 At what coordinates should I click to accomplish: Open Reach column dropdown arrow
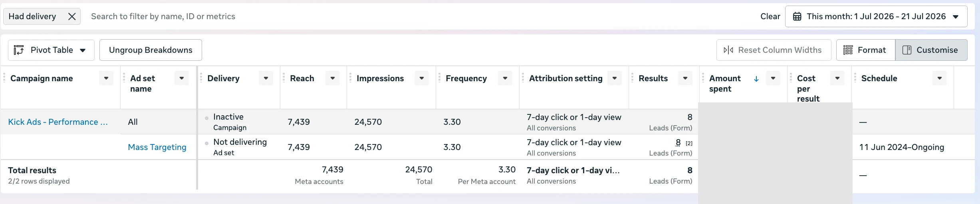[x=333, y=78]
